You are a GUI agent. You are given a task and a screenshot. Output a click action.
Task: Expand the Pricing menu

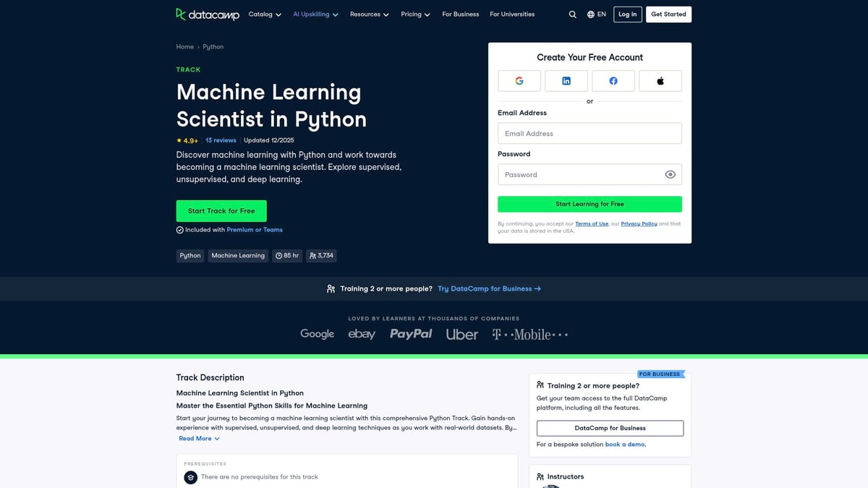pos(415,14)
